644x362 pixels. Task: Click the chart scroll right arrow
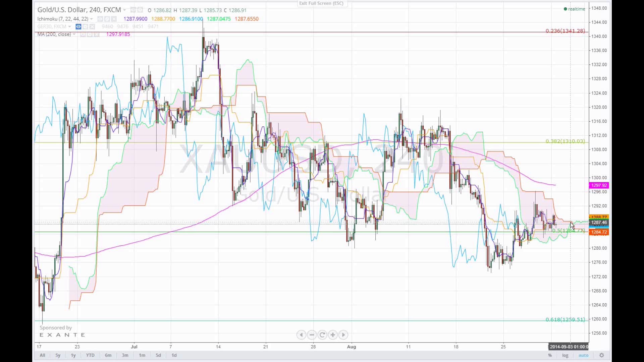click(x=343, y=335)
